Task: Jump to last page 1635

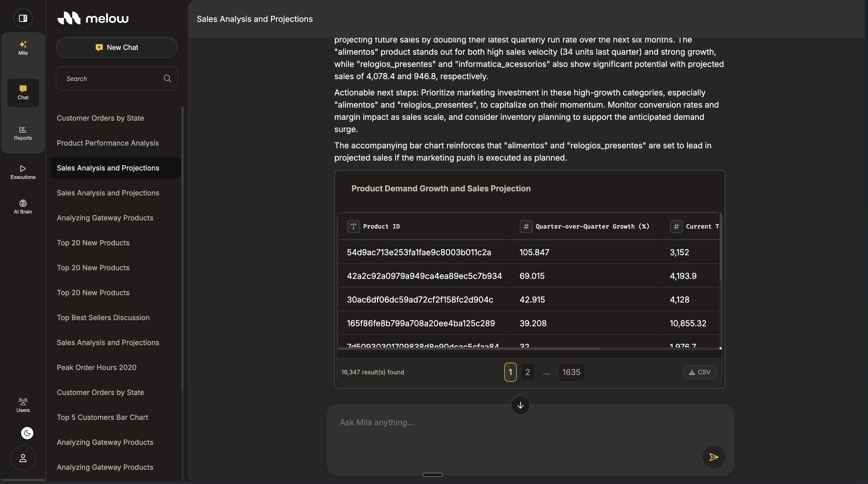Action: [571, 372]
